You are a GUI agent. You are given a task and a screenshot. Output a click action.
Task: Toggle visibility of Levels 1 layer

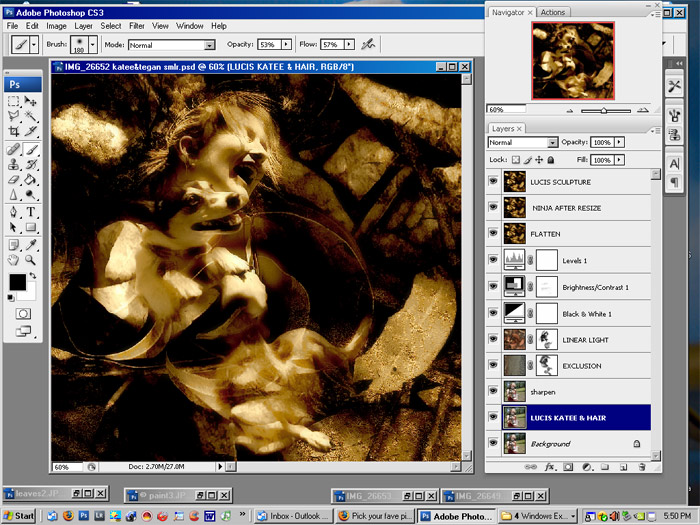tap(493, 259)
